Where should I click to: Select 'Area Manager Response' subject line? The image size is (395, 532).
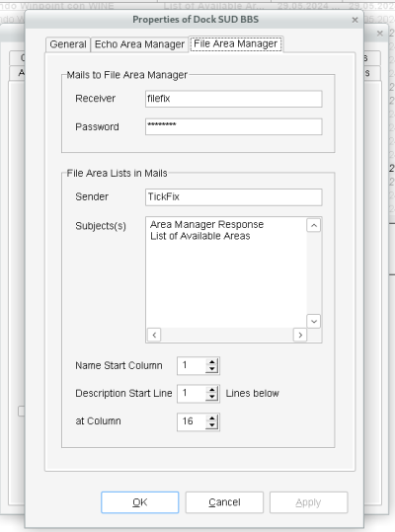click(206, 224)
